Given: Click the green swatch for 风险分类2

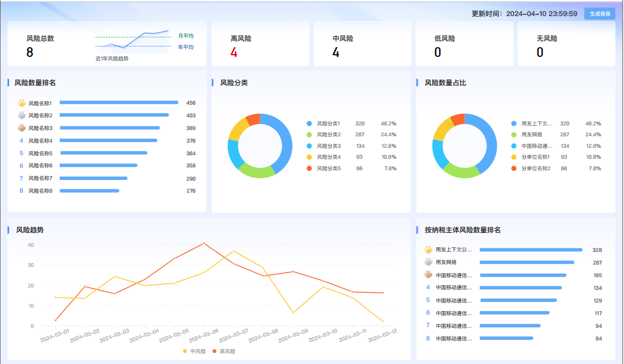Looking at the screenshot, I should [309, 135].
